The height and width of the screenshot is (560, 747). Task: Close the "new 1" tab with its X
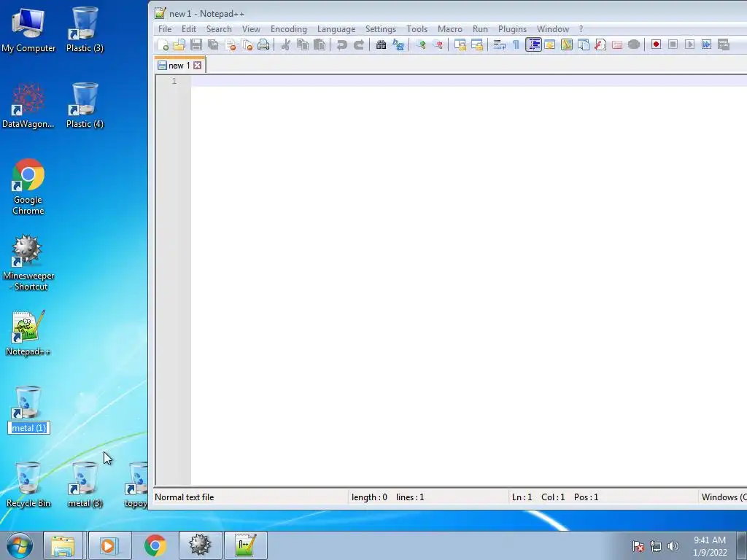click(197, 65)
